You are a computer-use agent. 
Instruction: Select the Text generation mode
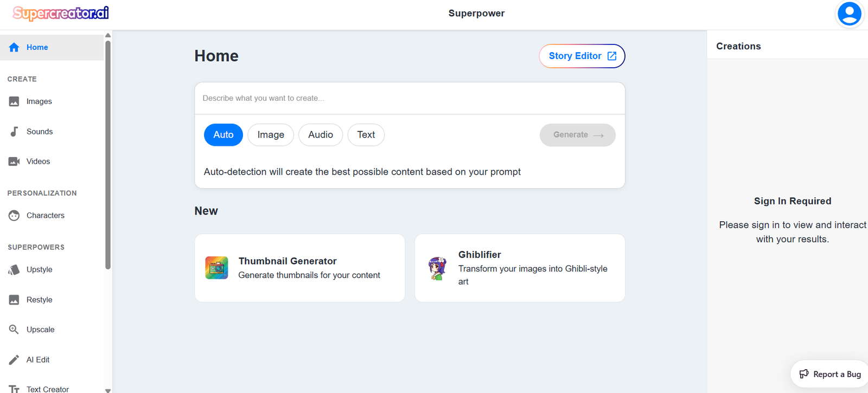coord(366,135)
